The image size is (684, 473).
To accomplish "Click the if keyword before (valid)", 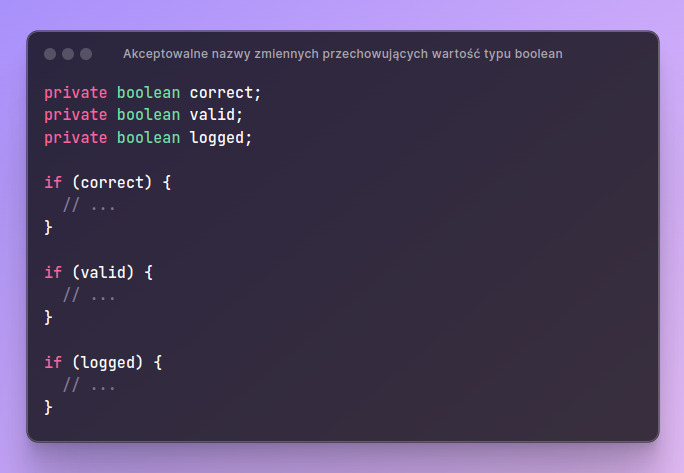I will click(53, 273).
